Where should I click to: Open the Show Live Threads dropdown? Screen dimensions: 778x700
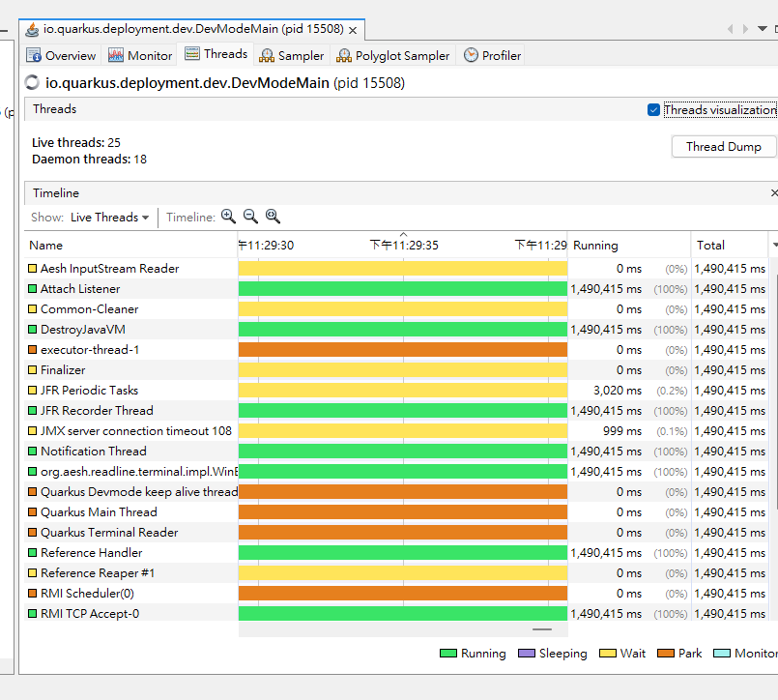[x=109, y=217]
